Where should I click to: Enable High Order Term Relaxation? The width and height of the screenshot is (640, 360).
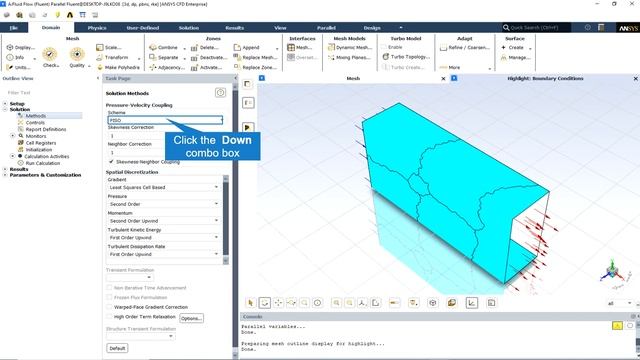[x=109, y=316]
